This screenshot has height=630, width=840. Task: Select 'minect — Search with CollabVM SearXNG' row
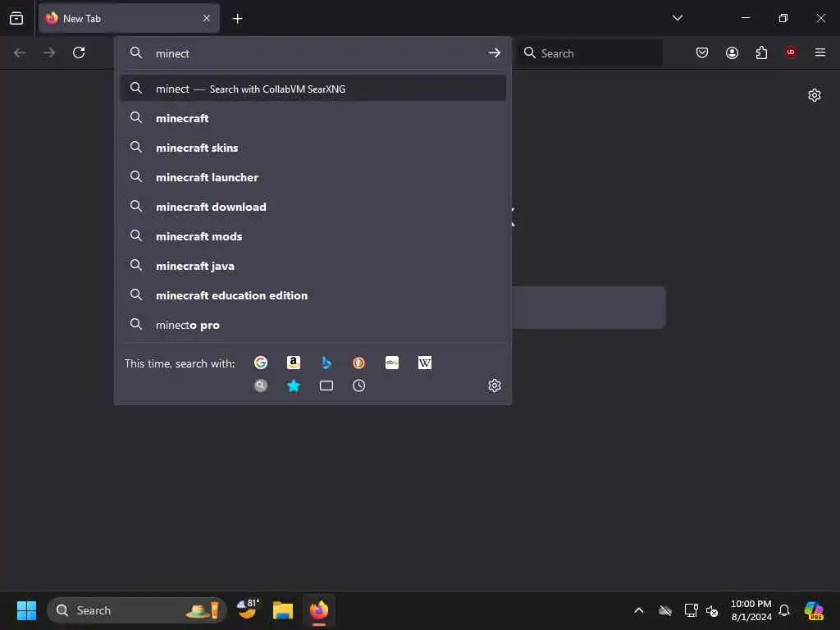(313, 89)
